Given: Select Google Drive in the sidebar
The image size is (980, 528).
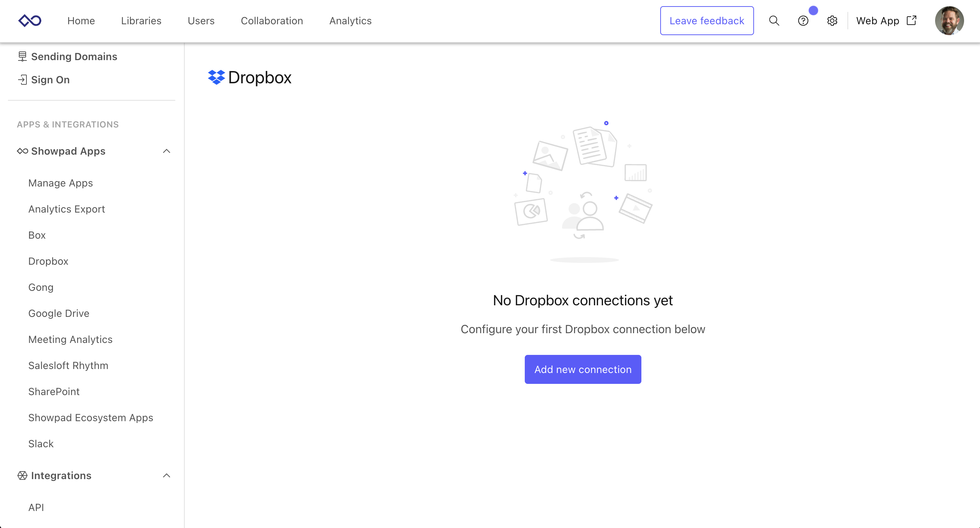Looking at the screenshot, I should pyautogui.click(x=59, y=313).
